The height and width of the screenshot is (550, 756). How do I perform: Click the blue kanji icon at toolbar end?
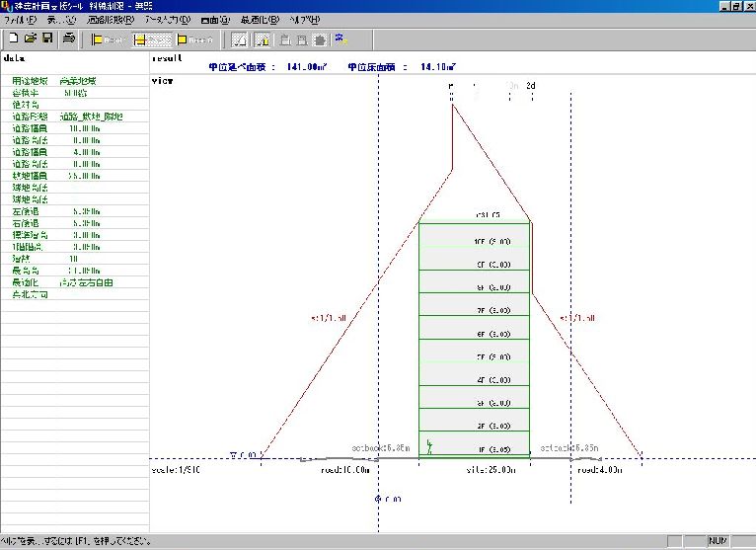coord(341,39)
